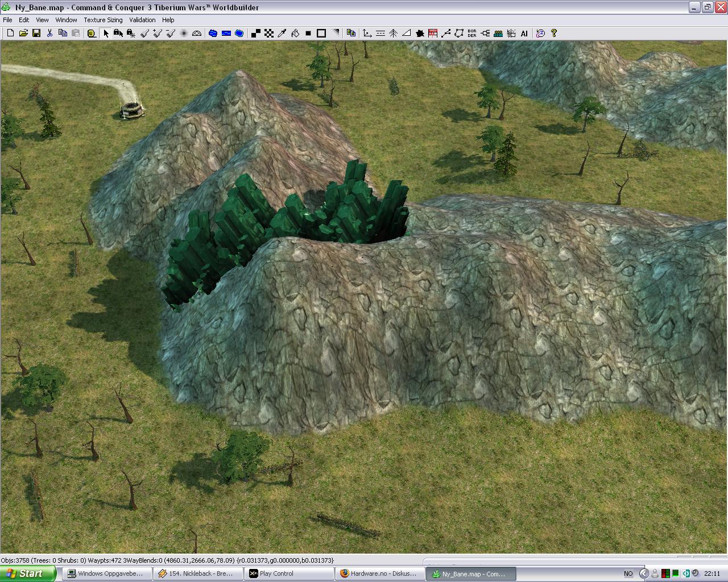Switch to the 154. Nickleback taskbar item
Image resolution: width=728 pixels, height=582 pixels.
[197, 573]
